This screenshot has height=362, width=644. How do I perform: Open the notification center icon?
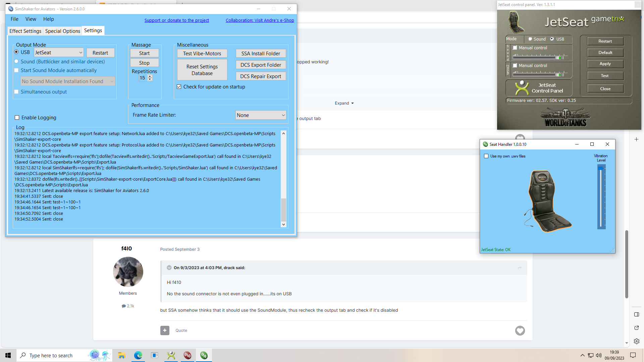tap(633, 355)
